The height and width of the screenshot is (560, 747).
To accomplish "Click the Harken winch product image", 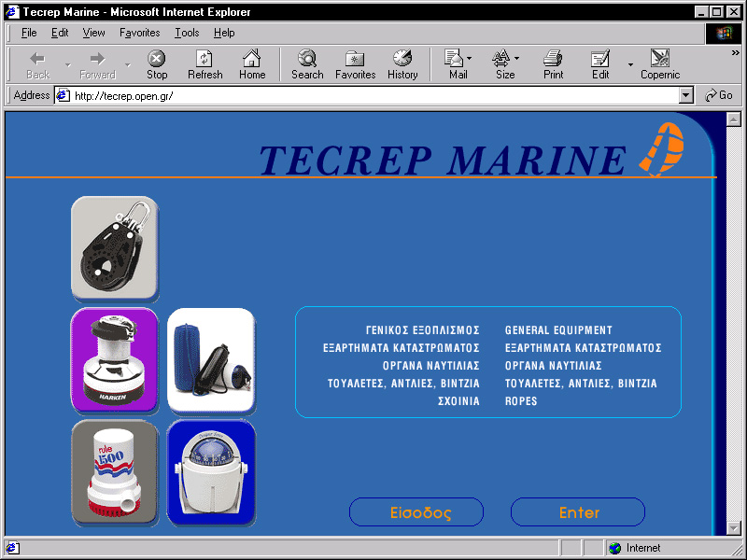I will [x=114, y=360].
